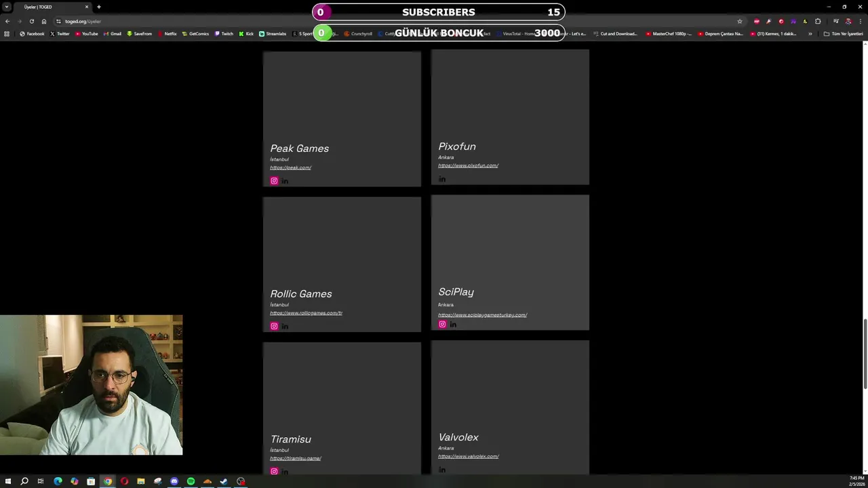Open the apps grid shortcut in bookmarks bar
This screenshot has width=868, height=488.
click(7, 34)
